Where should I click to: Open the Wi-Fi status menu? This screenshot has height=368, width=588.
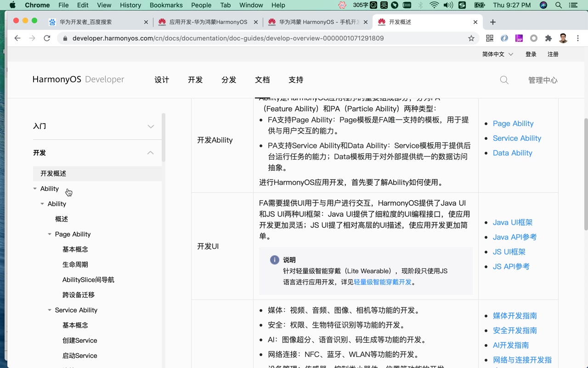coord(434,5)
